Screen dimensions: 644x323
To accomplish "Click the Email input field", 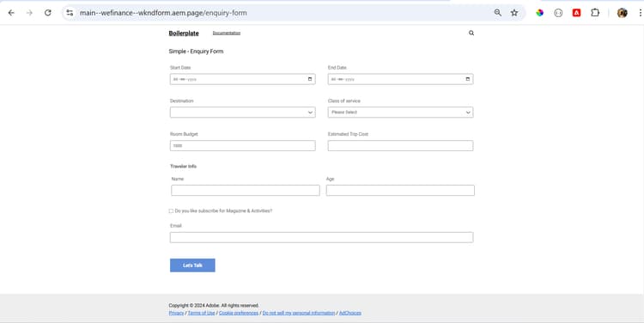I will [x=322, y=237].
